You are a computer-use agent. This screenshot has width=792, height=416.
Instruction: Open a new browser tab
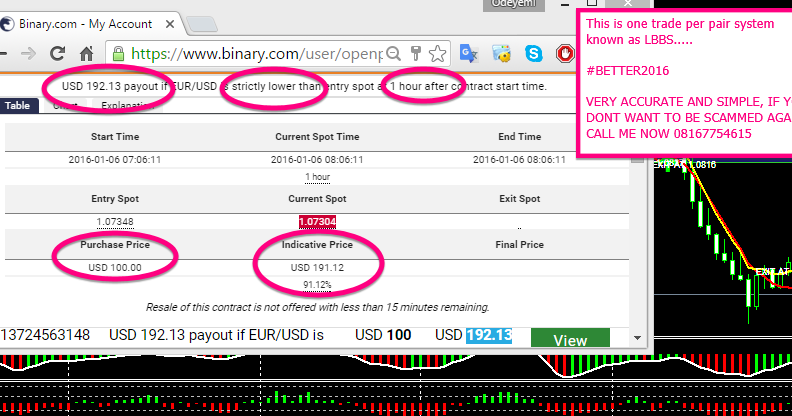(202, 24)
